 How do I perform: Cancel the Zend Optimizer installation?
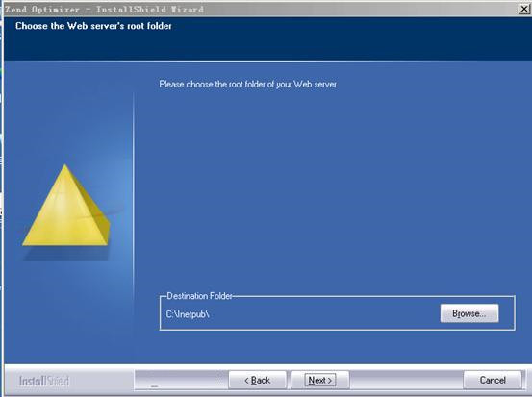click(493, 380)
